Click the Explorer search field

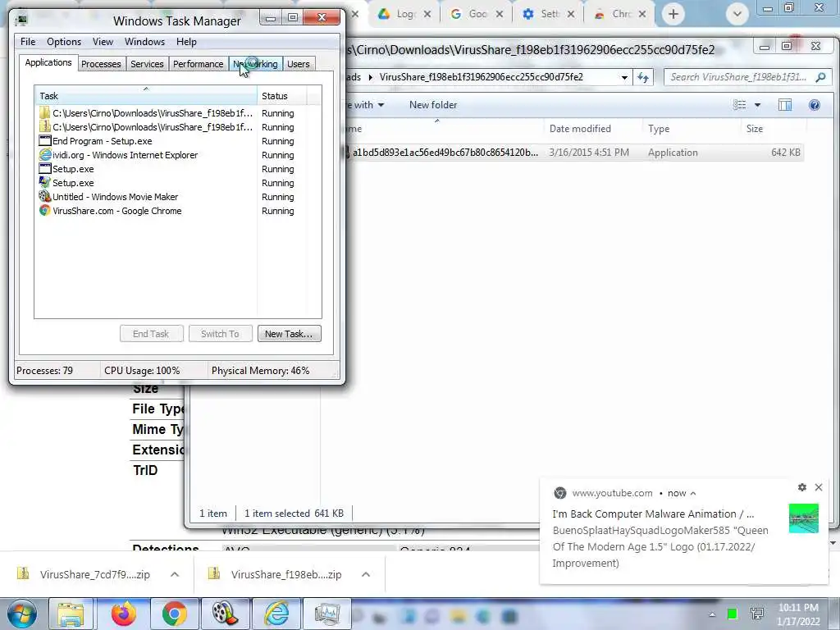741,78
